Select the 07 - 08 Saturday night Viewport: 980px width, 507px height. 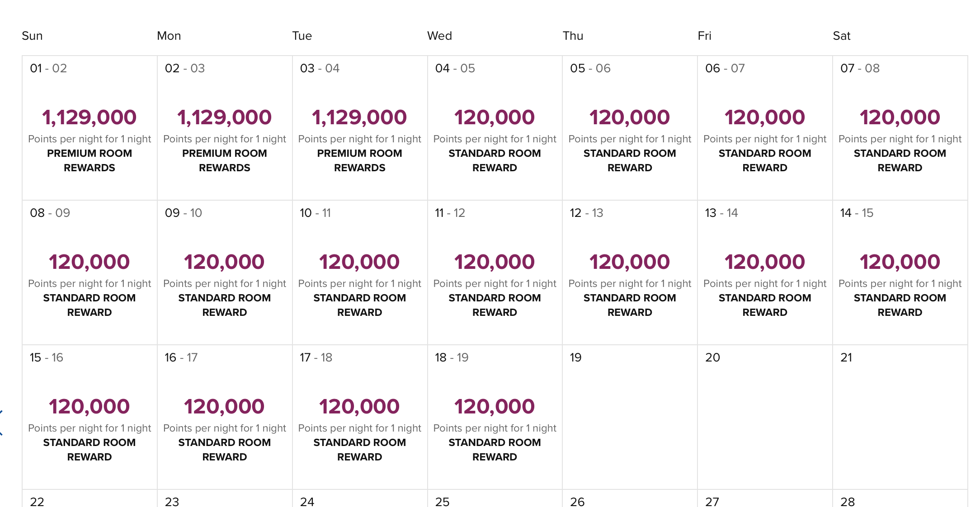tap(900, 128)
